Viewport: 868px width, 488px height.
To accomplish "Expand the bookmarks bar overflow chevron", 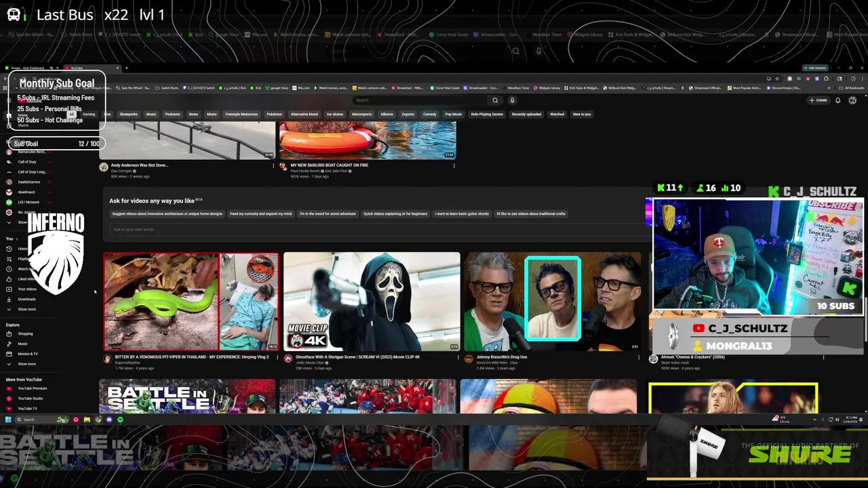I will 829,88.
